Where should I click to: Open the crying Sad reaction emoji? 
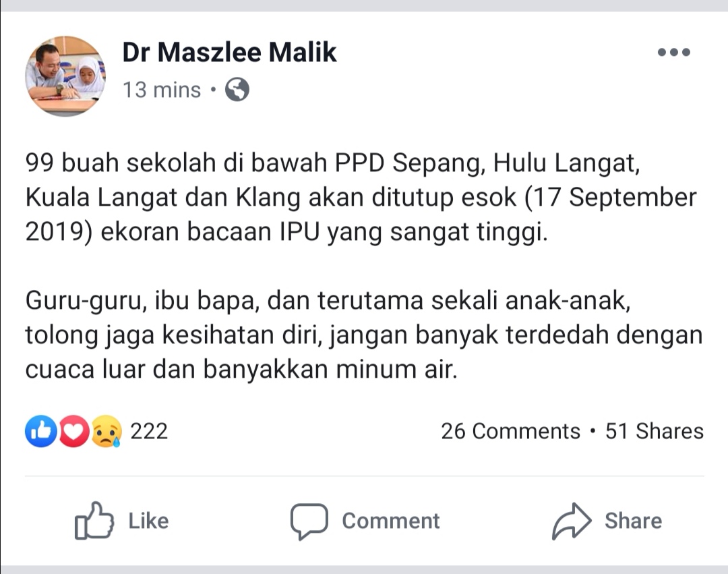107,431
